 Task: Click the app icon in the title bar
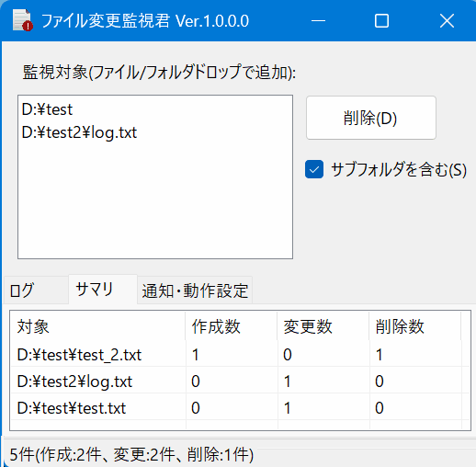[23, 20]
